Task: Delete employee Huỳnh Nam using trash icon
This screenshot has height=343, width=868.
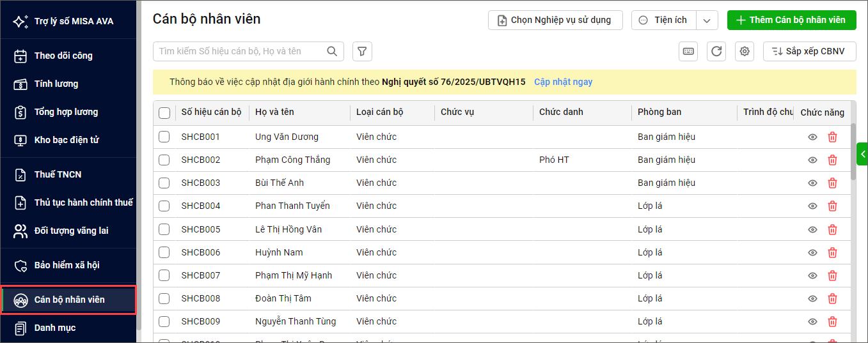Action: (x=832, y=252)
